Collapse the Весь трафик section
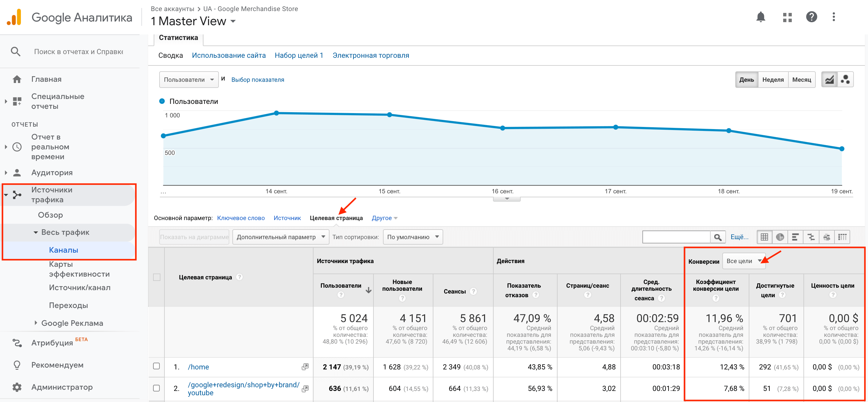Viewport: 868px width, 402px height. click(35, 233)
